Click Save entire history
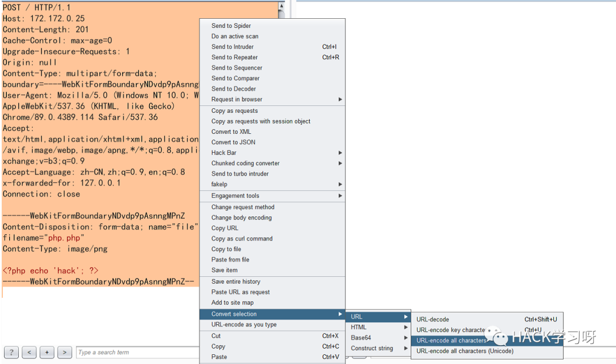The width and height of the screenshot is (616, 364). point(272,281)
